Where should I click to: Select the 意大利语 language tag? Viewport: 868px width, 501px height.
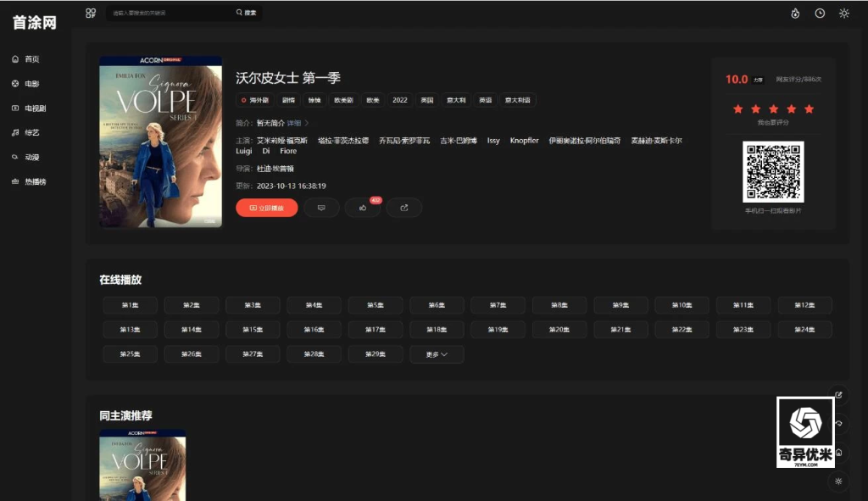coord(518,100)
